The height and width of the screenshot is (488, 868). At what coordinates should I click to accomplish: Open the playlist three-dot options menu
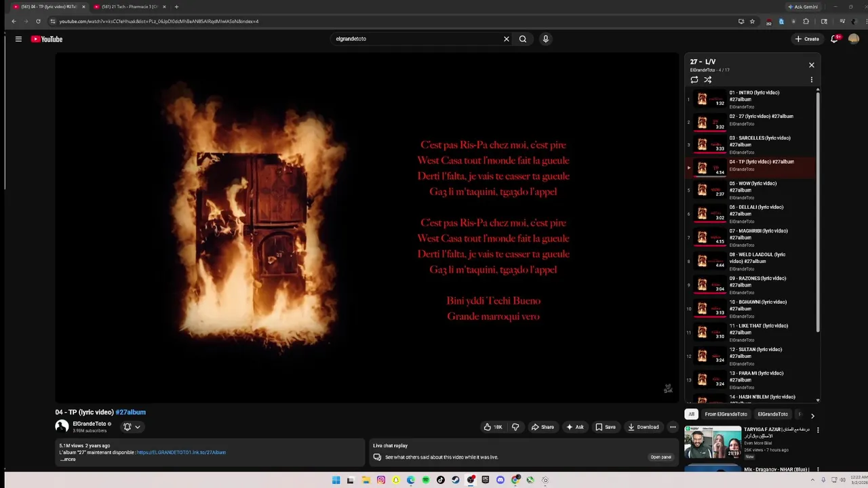pyautogui.click(x=811, y=80)
